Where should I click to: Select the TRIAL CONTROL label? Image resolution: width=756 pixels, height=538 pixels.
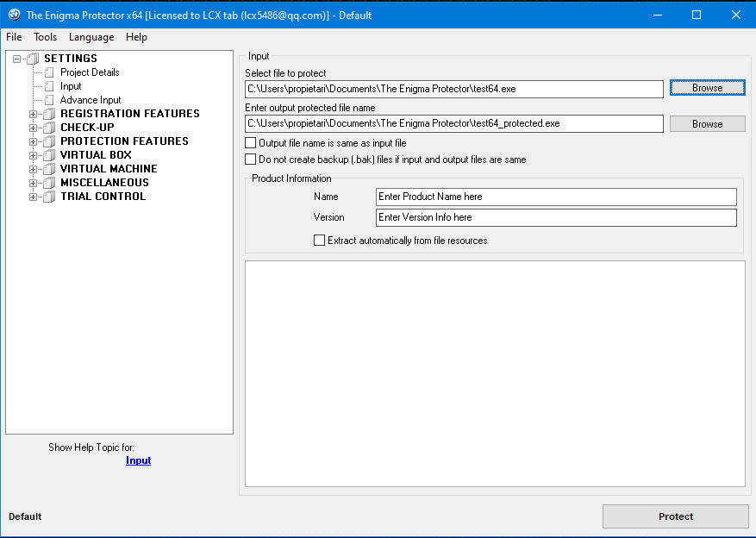(x=103, y=197)
